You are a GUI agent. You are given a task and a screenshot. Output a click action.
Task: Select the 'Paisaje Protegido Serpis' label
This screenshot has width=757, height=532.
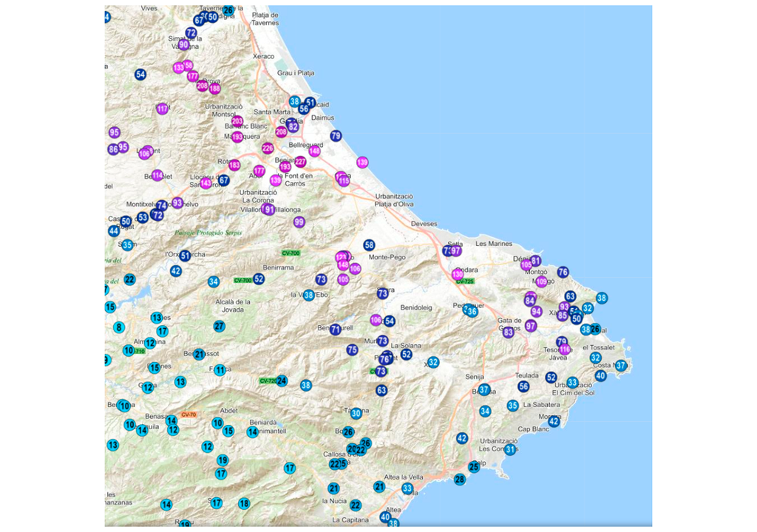click(208, 233)
